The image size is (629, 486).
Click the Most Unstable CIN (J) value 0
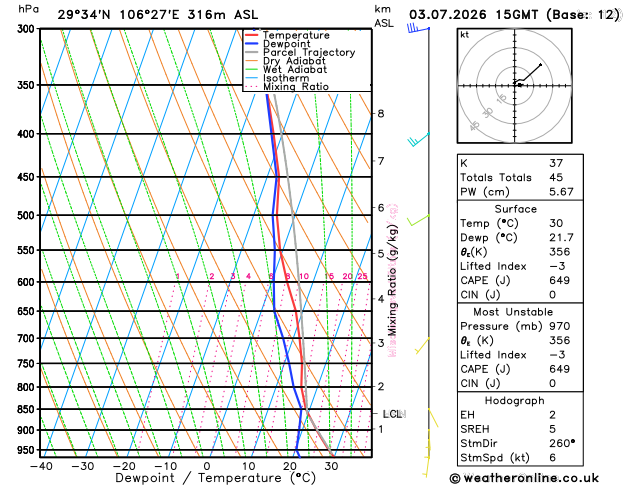pyautogui.click(x=553, y=383)
